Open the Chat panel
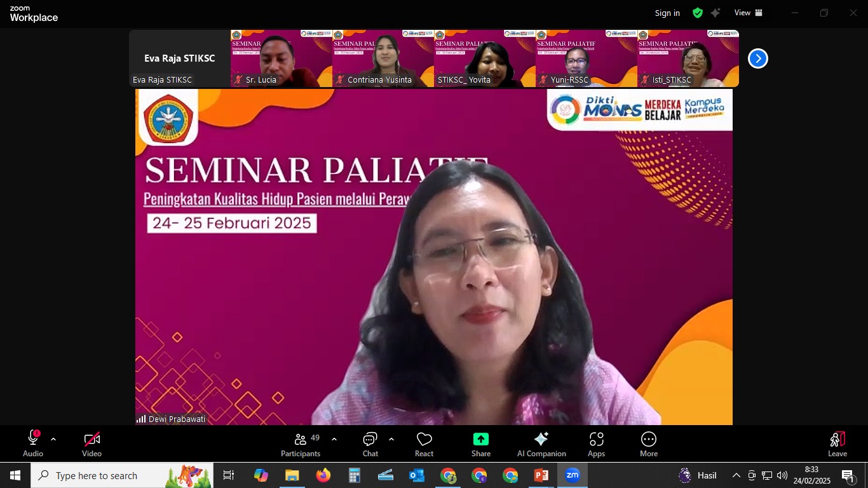 (370, 444)
